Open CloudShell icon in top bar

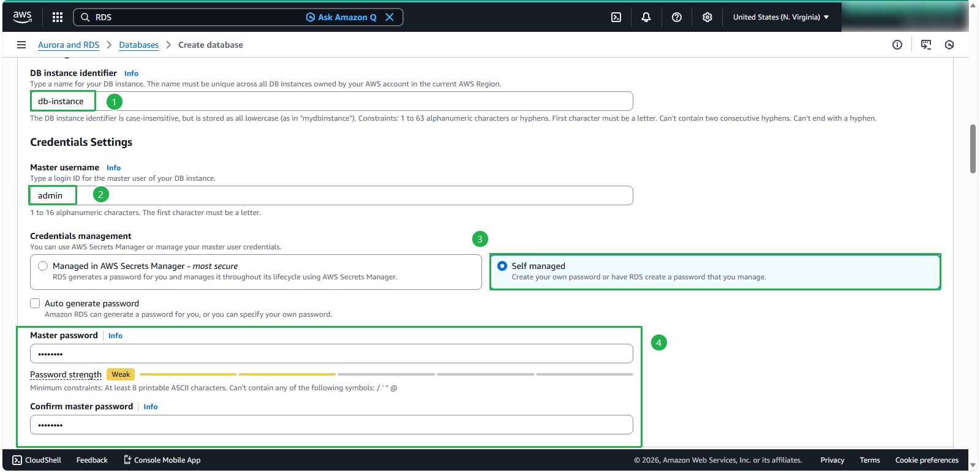pos(616,17)
